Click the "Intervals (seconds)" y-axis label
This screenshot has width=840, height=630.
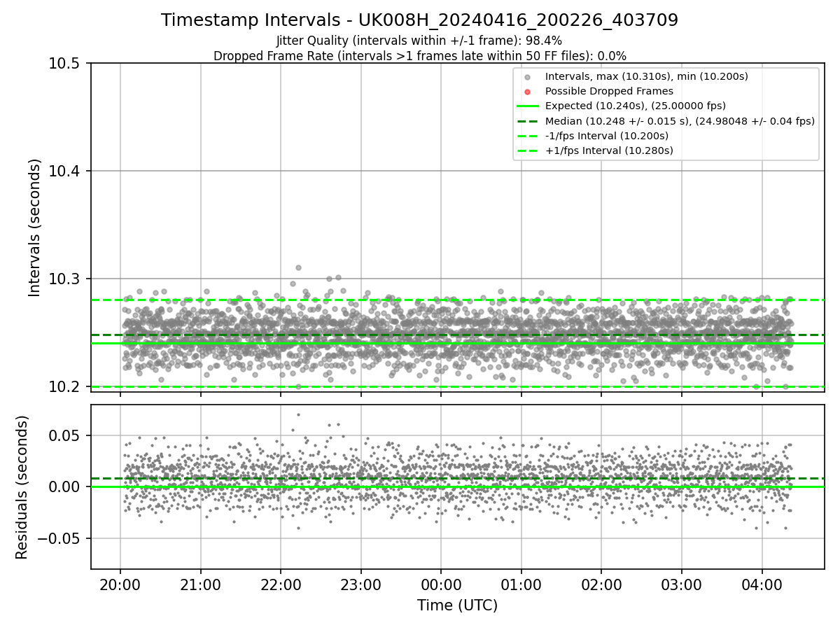pos(35,227)
